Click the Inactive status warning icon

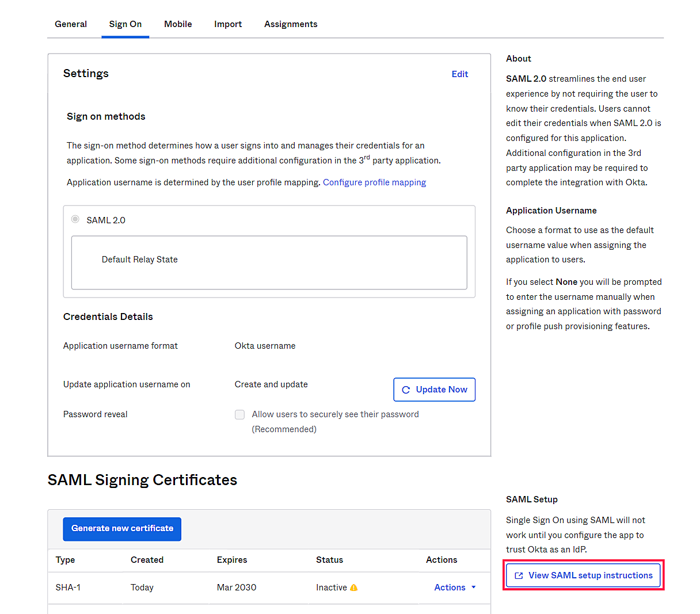click(354, 588)
